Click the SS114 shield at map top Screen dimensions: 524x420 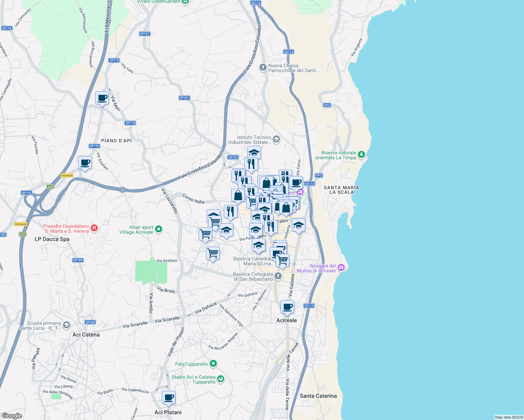click(256, 3)
